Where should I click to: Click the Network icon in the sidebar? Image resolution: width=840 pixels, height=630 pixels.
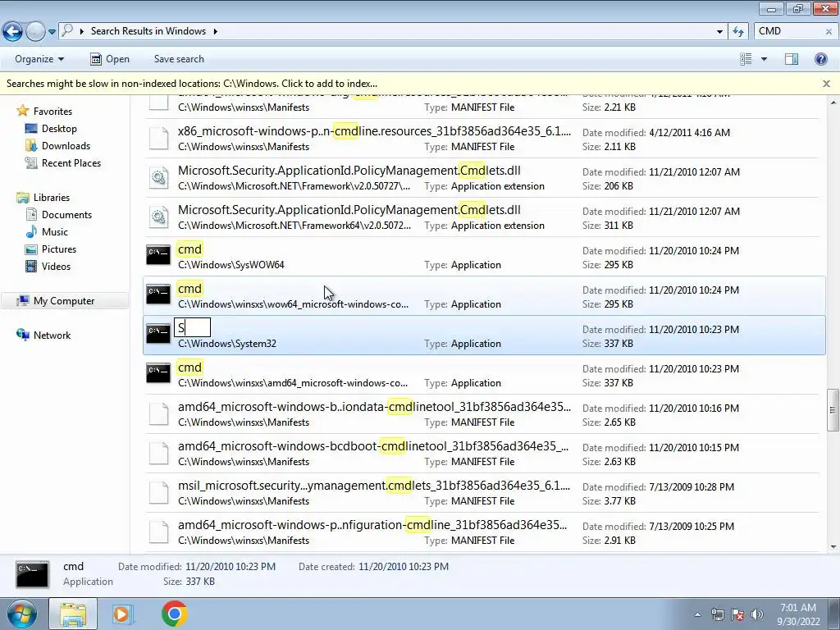pos(23,335)
